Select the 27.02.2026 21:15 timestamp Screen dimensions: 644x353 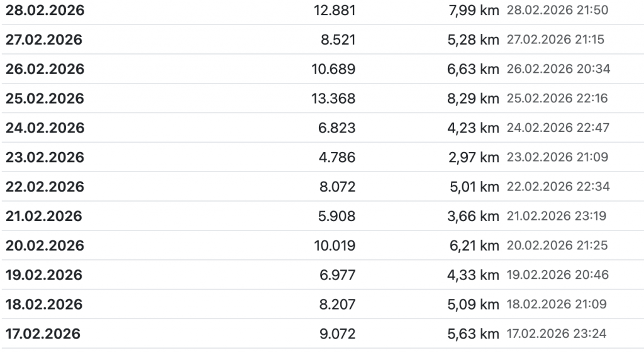tap(555, 40)
